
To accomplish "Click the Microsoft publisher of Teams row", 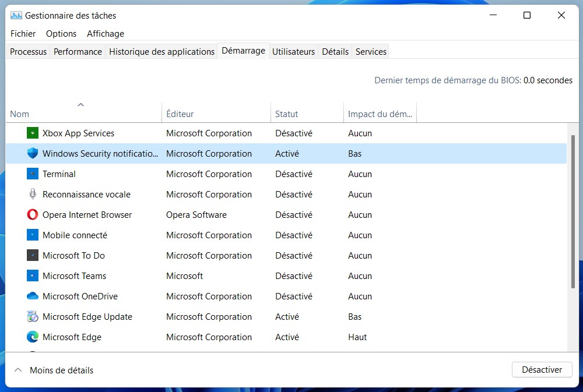I will (x=184, y=276).
